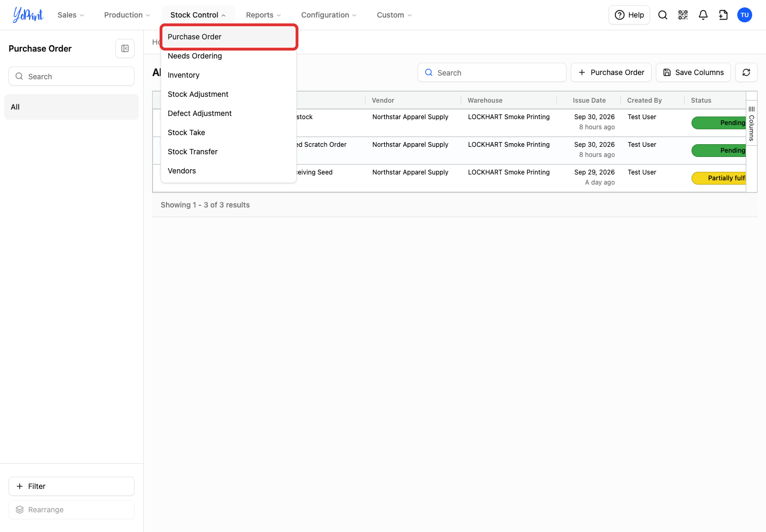Click the document export icon beside the bell
The image size is (766, 532).
723,15
